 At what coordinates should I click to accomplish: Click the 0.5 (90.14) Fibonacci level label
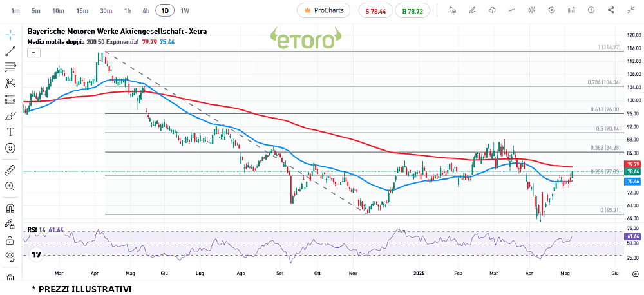609,129
